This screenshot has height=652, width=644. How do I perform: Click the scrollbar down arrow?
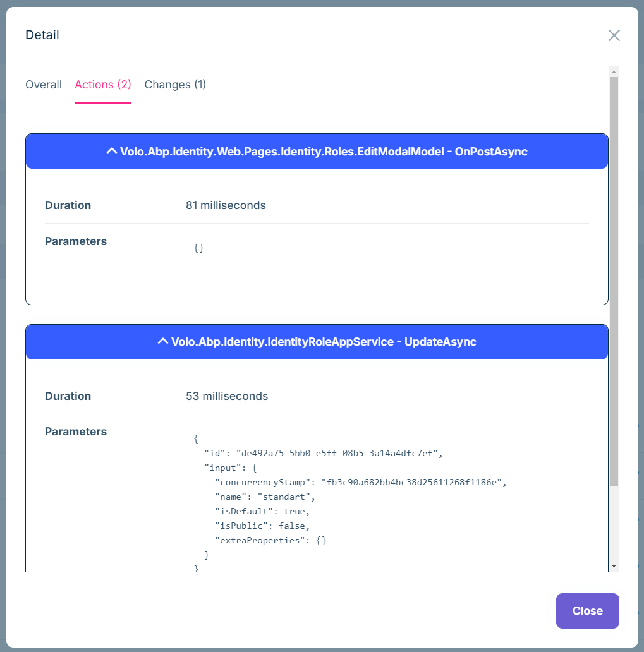pos(614,564)
